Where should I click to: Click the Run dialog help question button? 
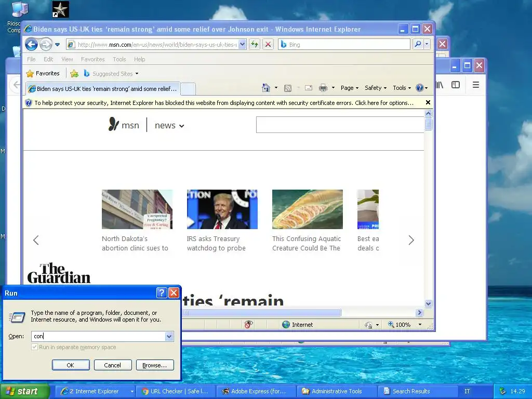click(162, 292)
